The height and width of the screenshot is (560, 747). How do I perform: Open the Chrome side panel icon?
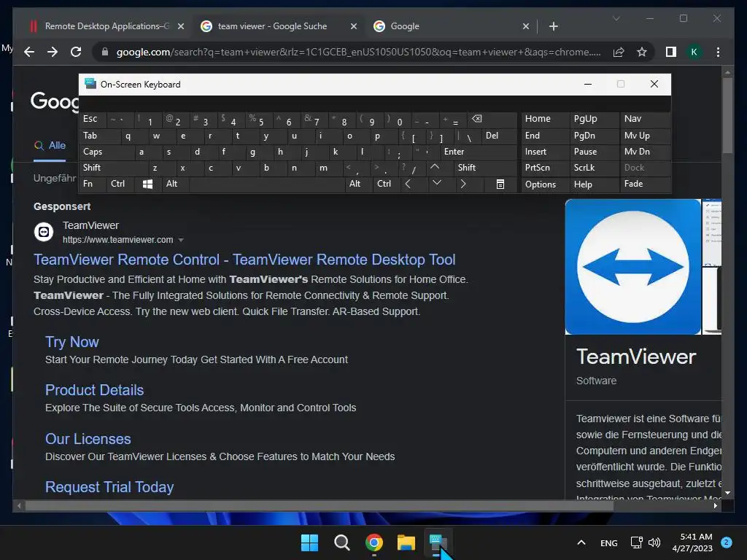(671, 52)
